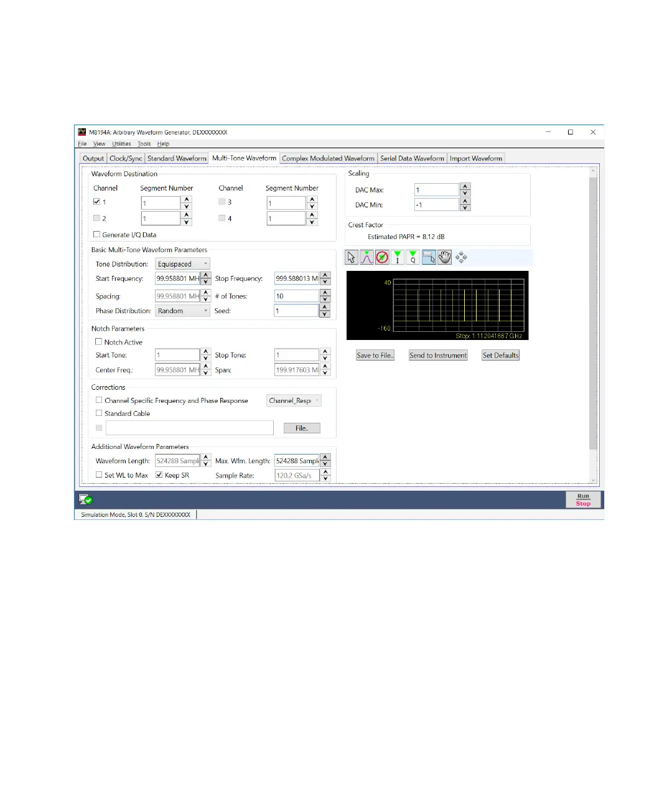Check Generate I/Q Data

point(96,235)
